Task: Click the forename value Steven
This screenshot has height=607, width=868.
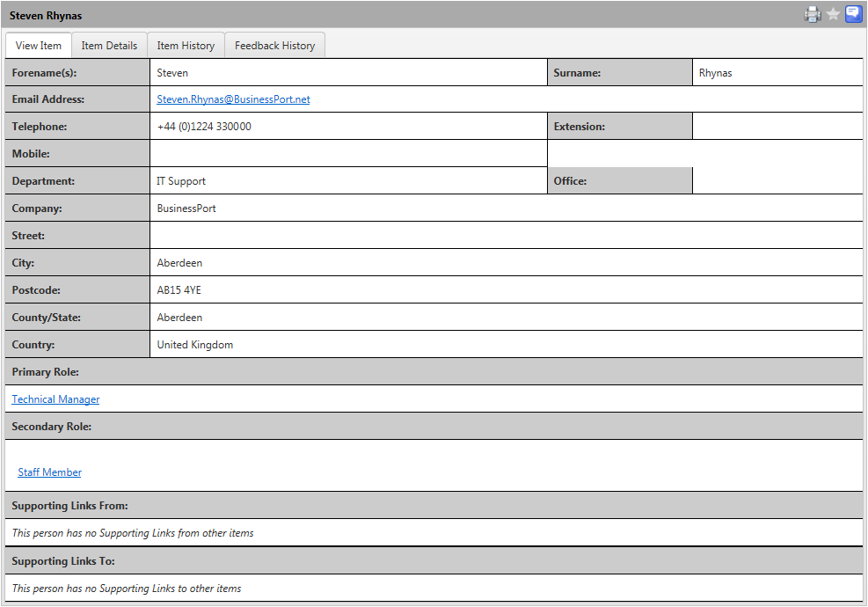Action: pyautogui.click(x=172, y=73)
